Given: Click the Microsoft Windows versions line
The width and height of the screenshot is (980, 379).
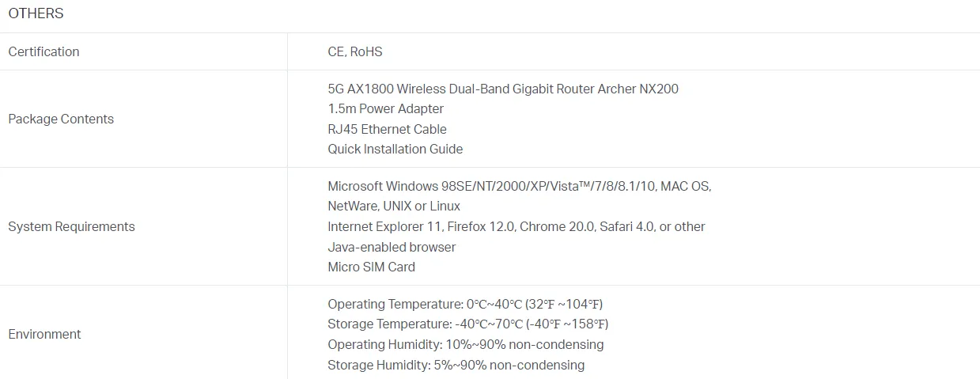Looking at the screenshot, I should pos(520,187).
